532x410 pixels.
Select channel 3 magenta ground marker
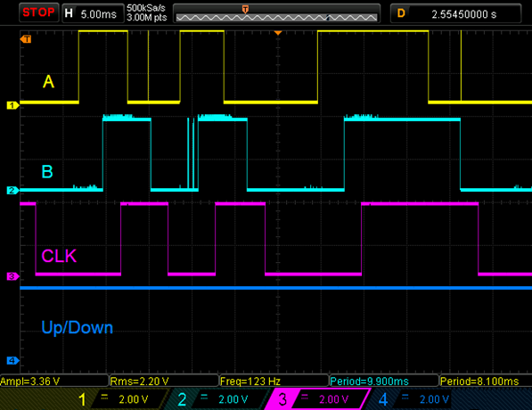coord(12,276)
